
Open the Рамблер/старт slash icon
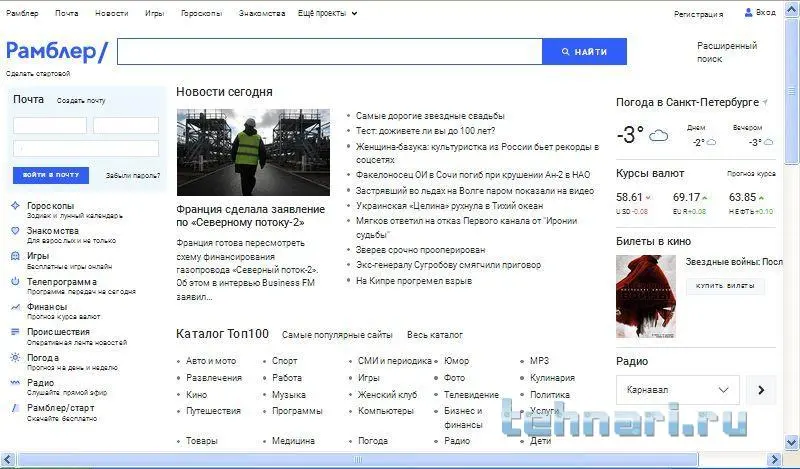pos(15,408)
